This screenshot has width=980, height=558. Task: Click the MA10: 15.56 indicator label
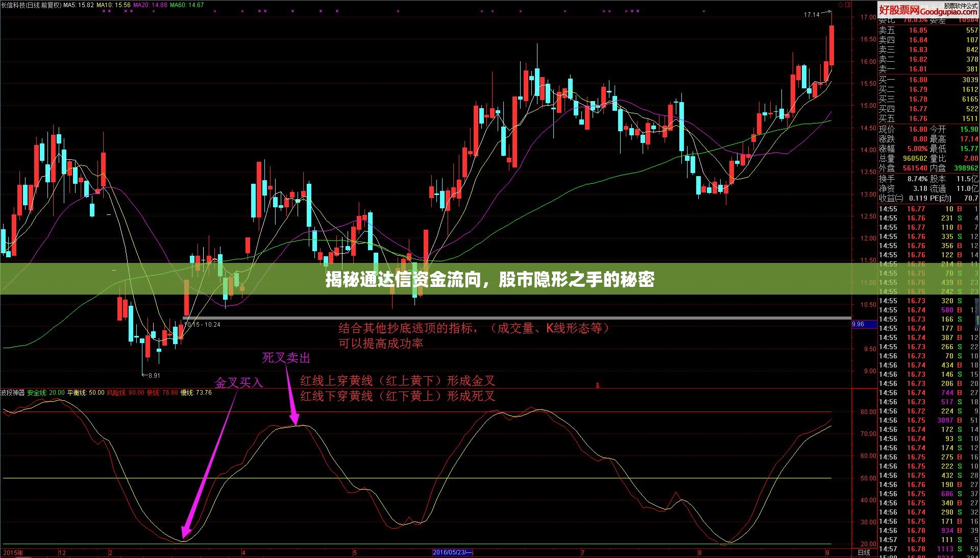(113, 5)
